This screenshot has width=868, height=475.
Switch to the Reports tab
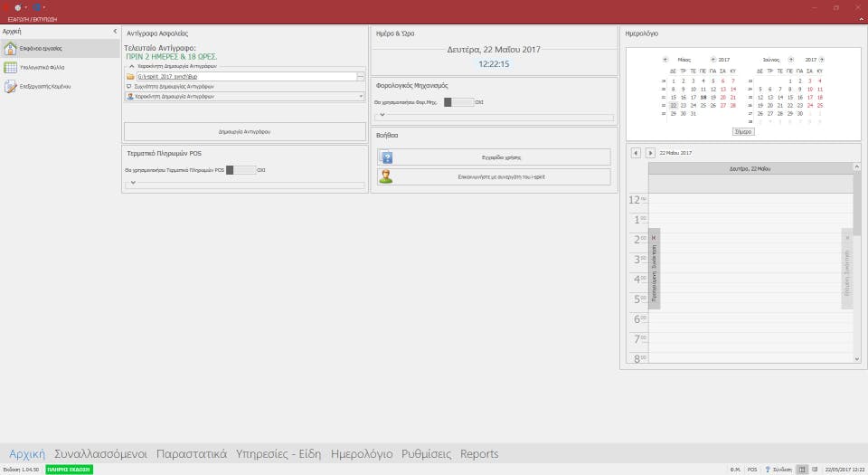479,454
